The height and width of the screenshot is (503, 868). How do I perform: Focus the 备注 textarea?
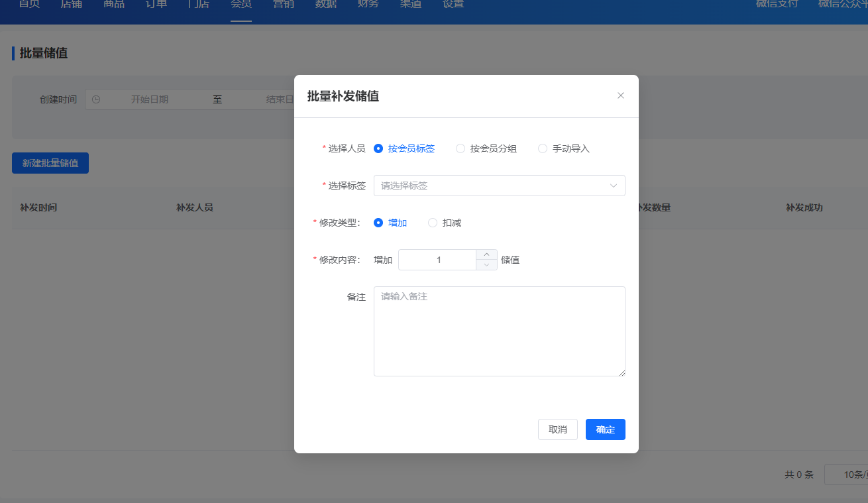500,331
